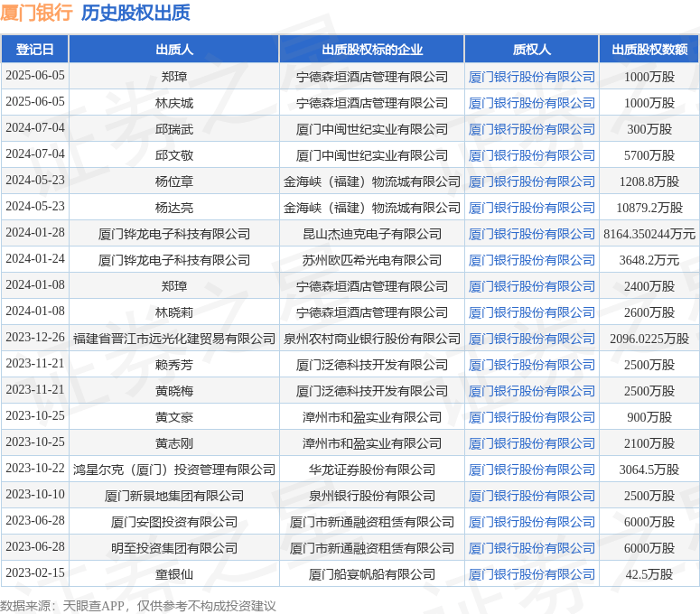
Task: Select pledgor 赖秀芳 cell
Action: [174, 365]
